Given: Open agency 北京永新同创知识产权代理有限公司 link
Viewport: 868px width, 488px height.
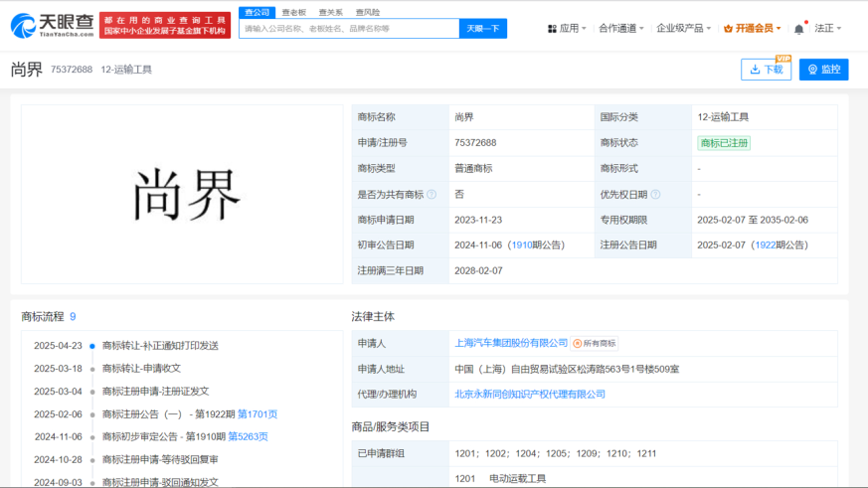Looking at the screenshot, I should [530, 394].
